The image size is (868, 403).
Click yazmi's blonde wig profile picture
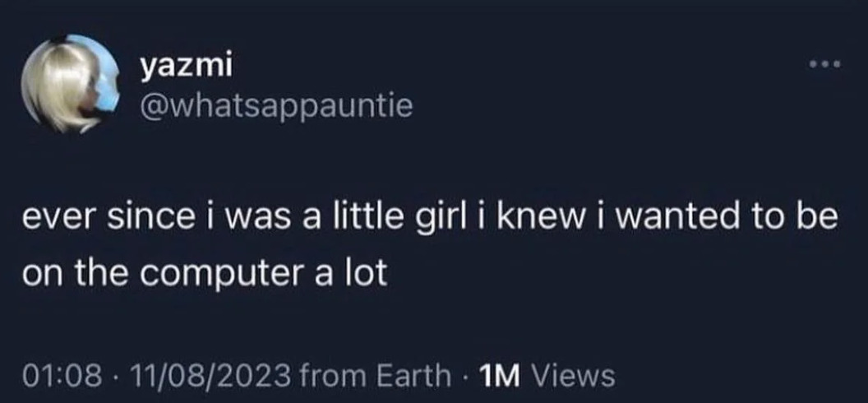tap(69, 83)
